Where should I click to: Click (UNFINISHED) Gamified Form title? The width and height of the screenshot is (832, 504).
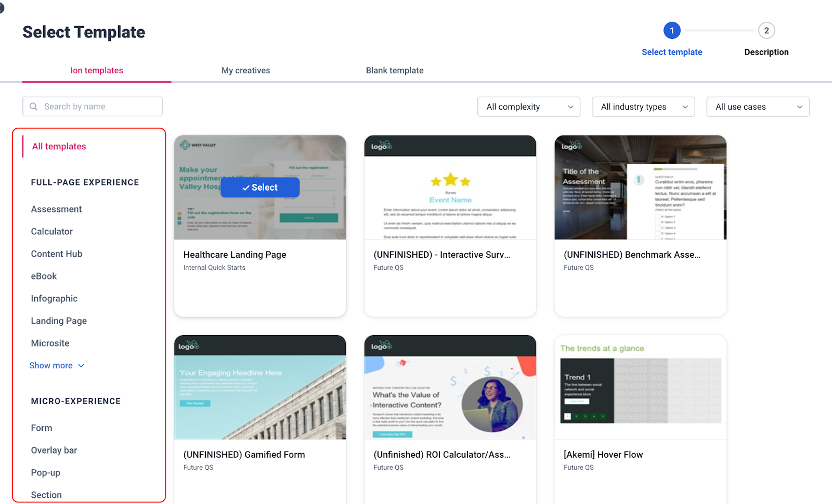(x=244, y=455)
